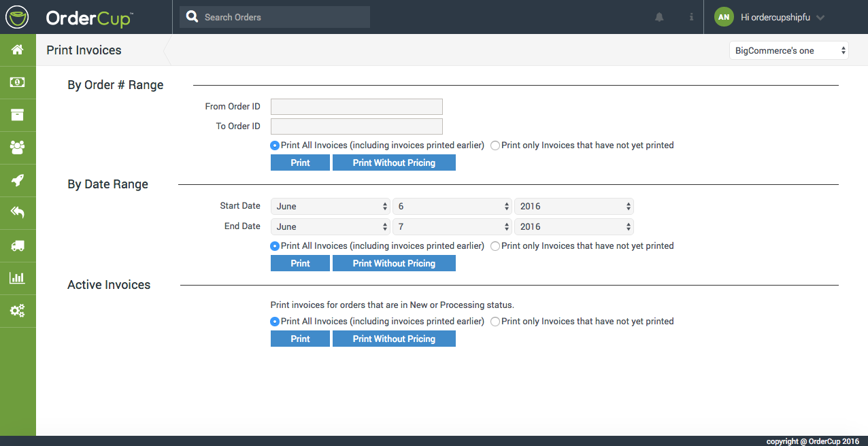
Task: Open the BigCommerce's one store dropdown
Action: point(788,50)
